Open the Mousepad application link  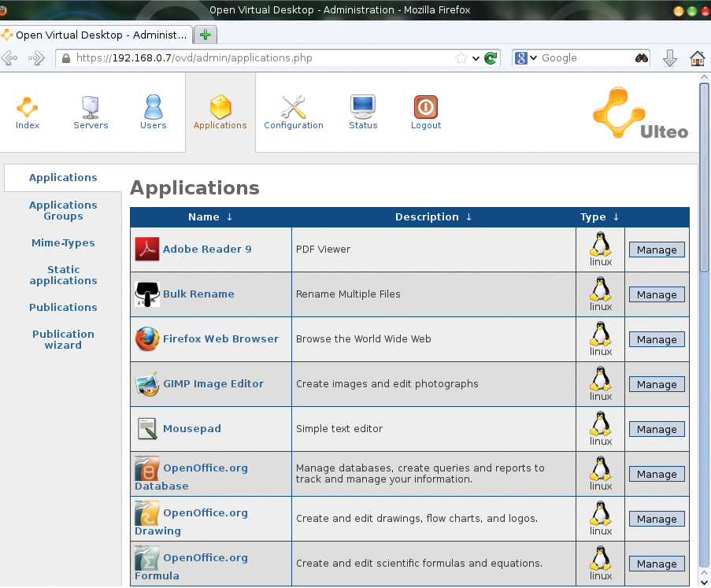pos(191,429)
